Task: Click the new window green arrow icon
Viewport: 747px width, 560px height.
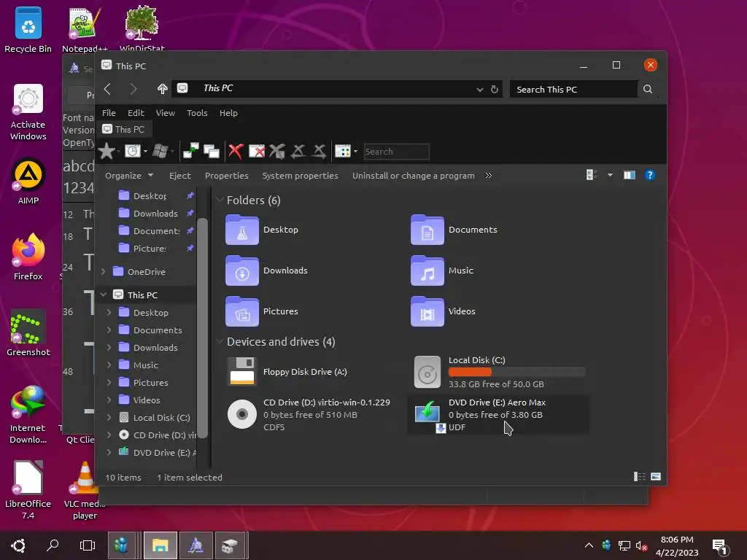Action: tap(190, 152)
